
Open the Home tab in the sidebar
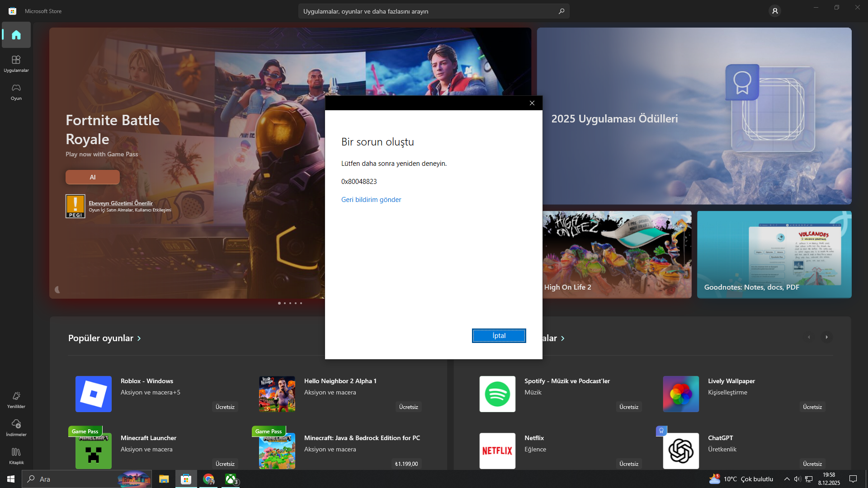tap(16, 35)
